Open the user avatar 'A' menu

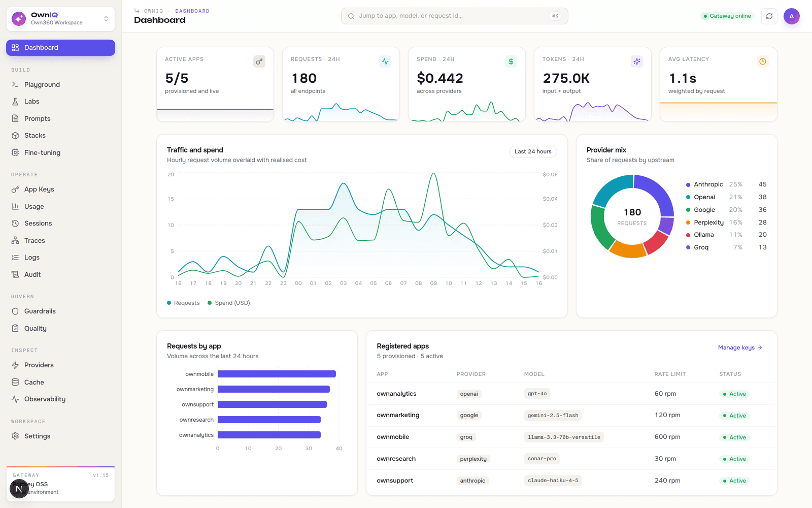pyautogui.click(x=792, y=16)
